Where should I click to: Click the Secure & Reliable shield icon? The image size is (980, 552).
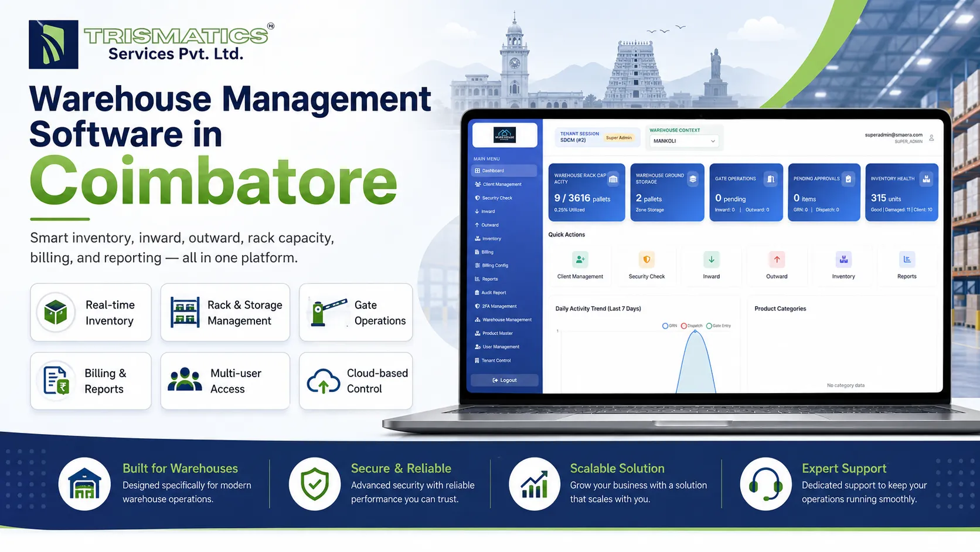coord(315,484)
